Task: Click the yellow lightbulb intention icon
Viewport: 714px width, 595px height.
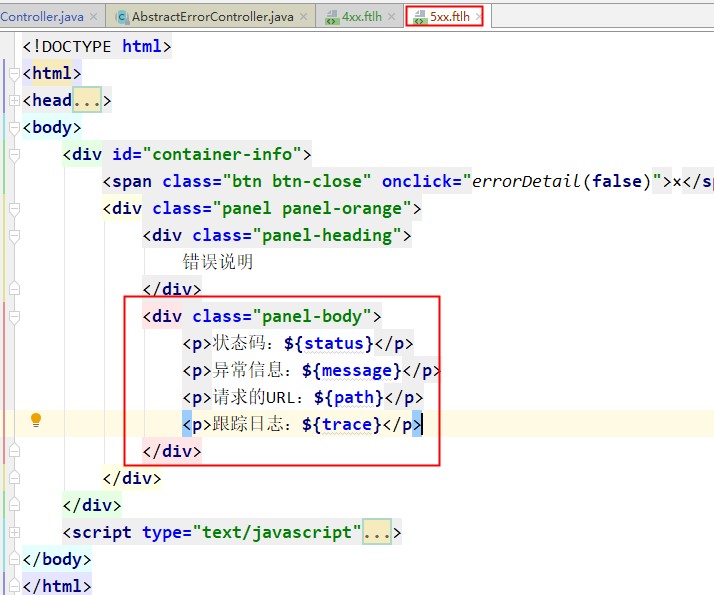Action: (x=36, y=420)
